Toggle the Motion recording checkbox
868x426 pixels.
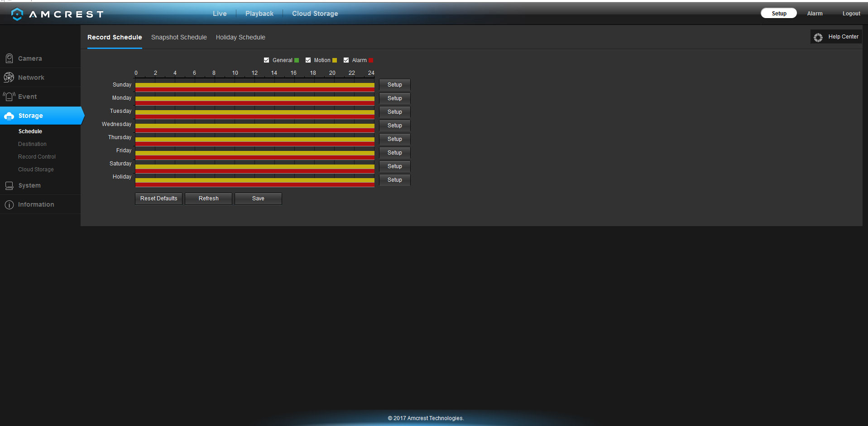pyautogui.click(x=308, y=60)
